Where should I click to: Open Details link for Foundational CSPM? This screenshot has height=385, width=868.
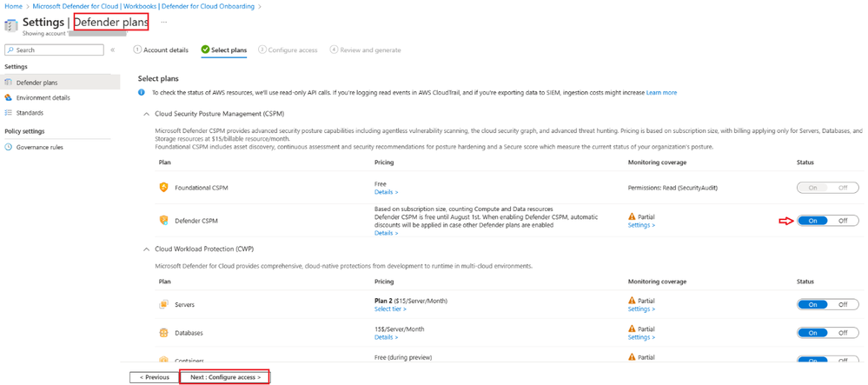(387, 192)
